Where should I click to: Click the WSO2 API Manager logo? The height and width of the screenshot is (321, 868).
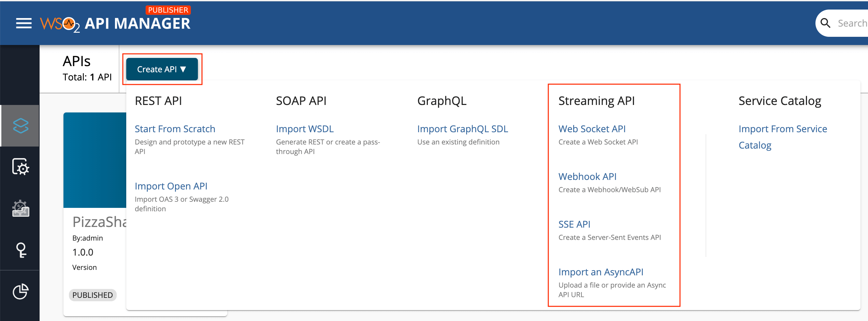(115, 23)
